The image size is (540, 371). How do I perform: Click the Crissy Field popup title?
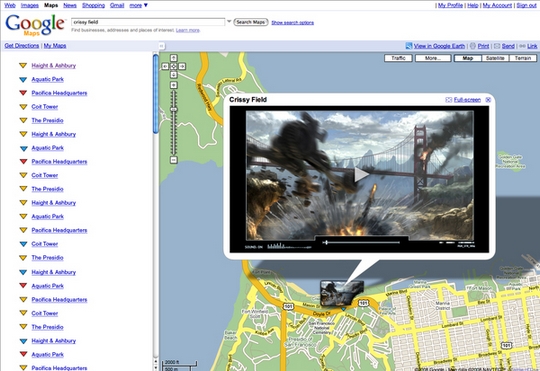click(248, 100)
